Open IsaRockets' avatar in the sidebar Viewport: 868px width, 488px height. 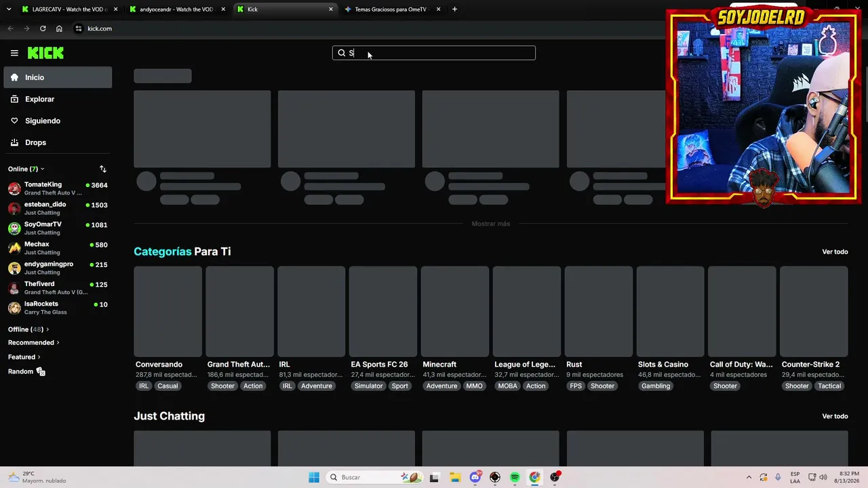click(x=14, y=308)
